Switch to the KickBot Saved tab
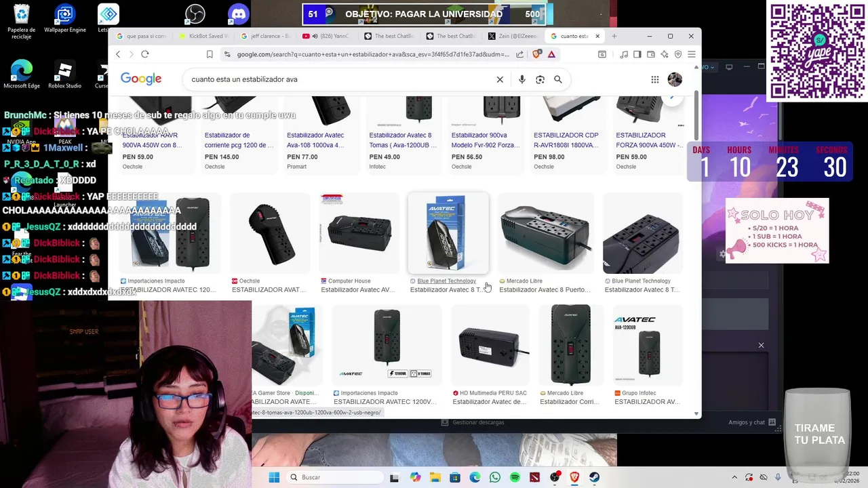This screenshot has height=488, width=868. point(203,36)
